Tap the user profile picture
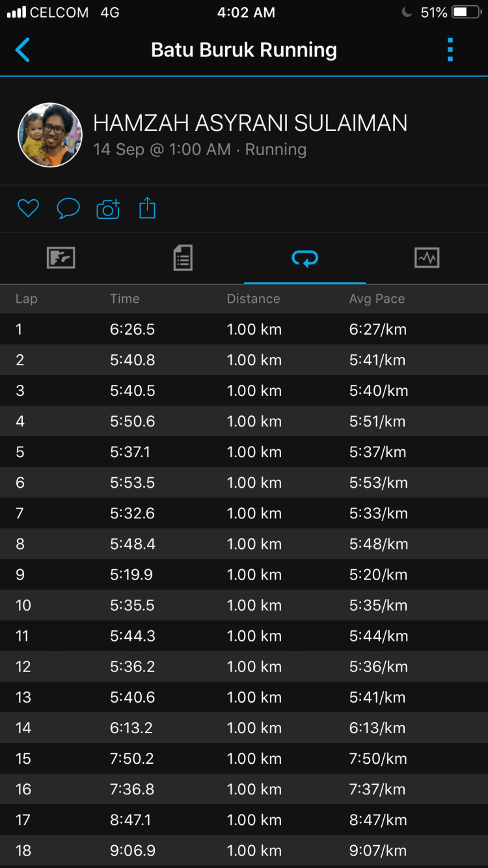The width and height of the screenshot is (488, 868). tap(50, 135)
